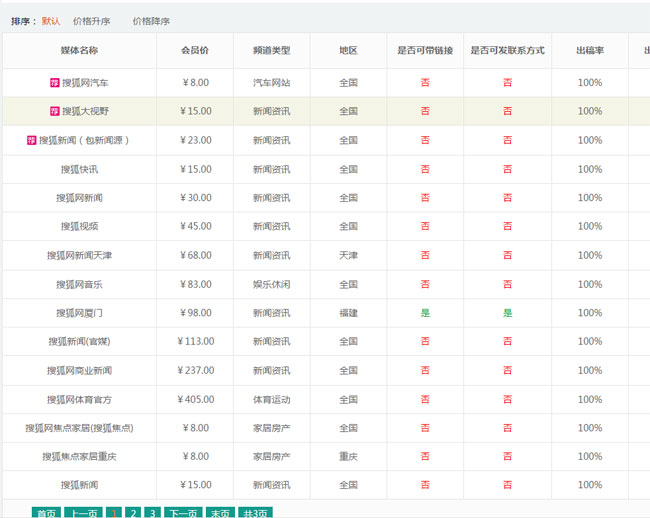The height and width of the screenshot is (518, 650).
Task: Click the pink 荐 badge beside 搜狐大视野
Action: pyautogui.click(x=55, y=111)
